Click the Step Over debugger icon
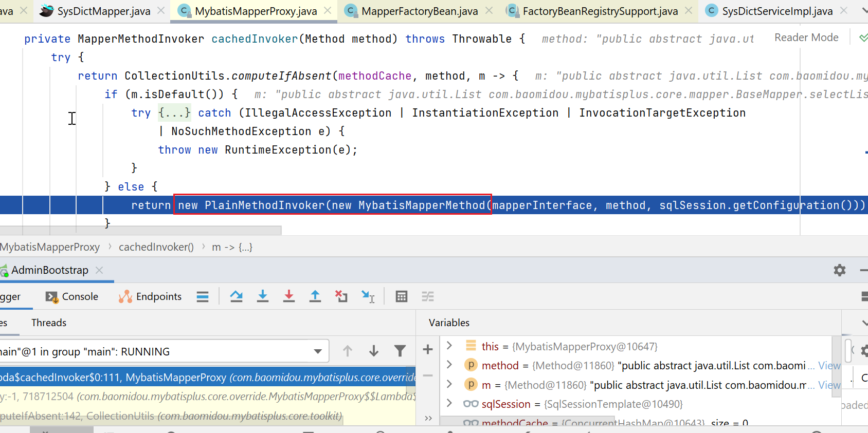The height and width of the screenshot is (433, 868). coord(237,296)
